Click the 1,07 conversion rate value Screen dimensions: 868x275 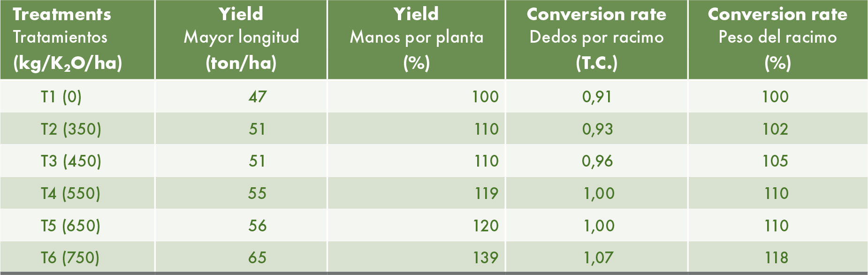click(598, 258)
